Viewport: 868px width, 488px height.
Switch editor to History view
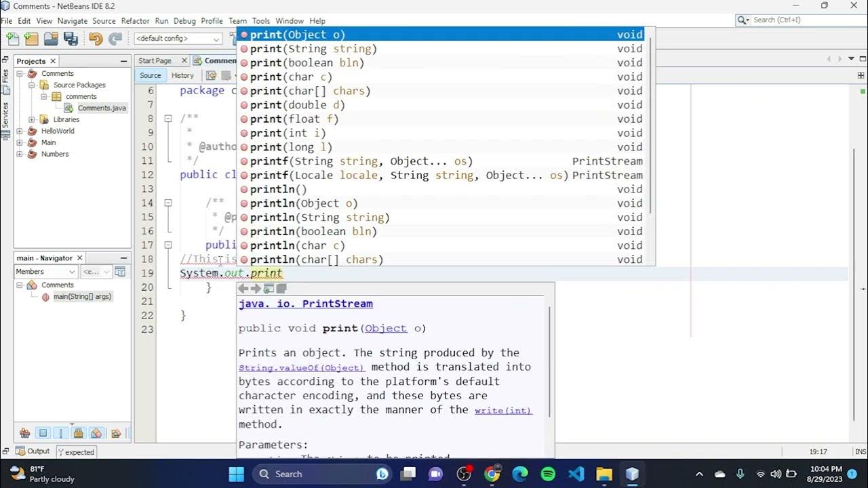(x=182, y=75)
